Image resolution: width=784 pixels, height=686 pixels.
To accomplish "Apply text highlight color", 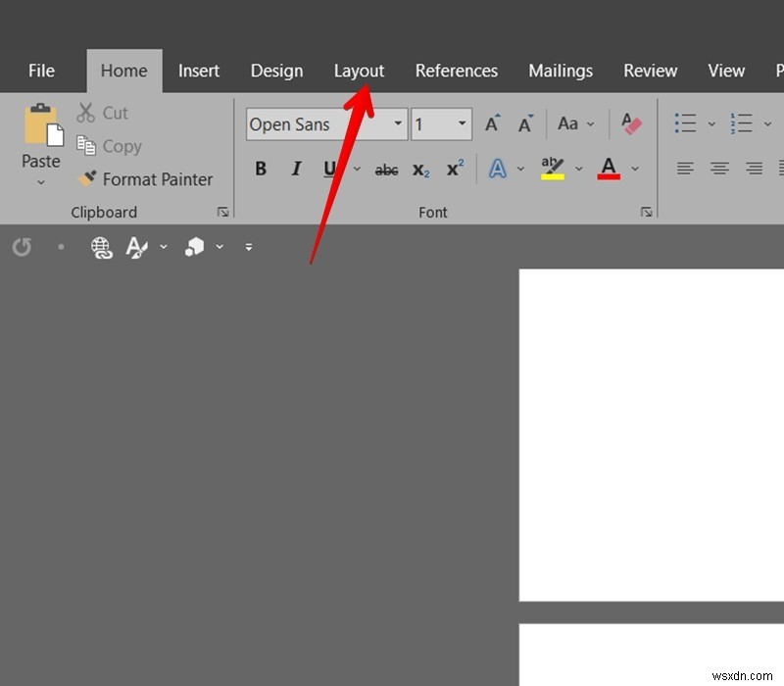I will (552, 168).
